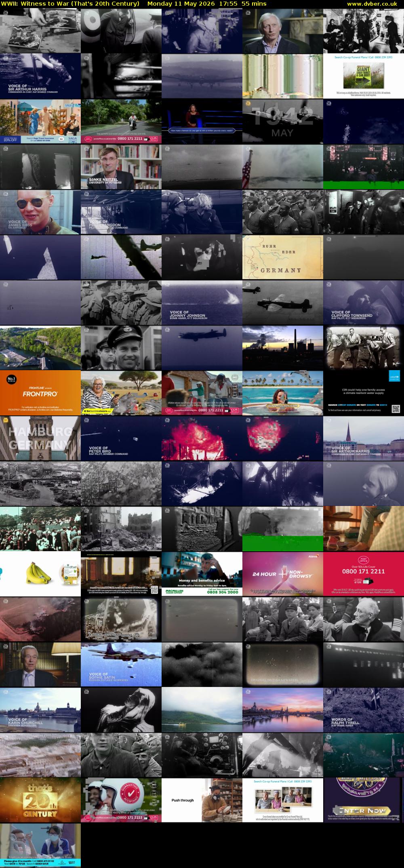404x868 pixels.
Task: Open the aerial green river valley thumbnail
Action: [40, 348]
